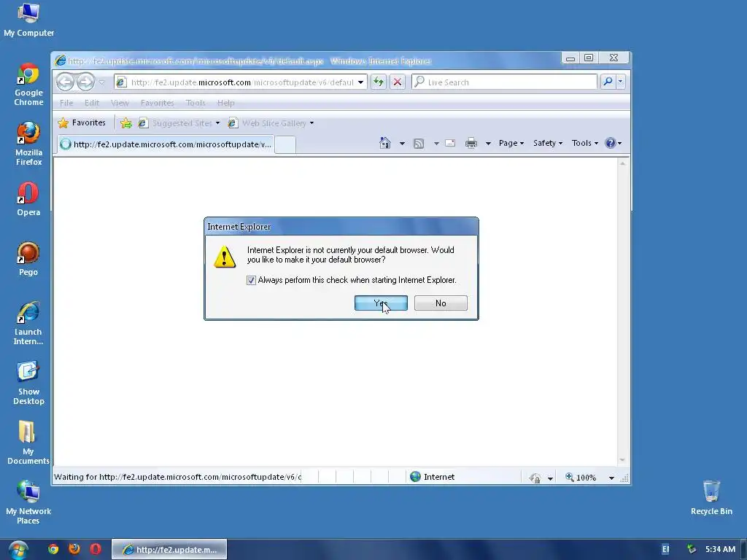The height and width of the screenshot is (560, 747).
Task: Open the Help menu
Action: (x=226, y=103)
